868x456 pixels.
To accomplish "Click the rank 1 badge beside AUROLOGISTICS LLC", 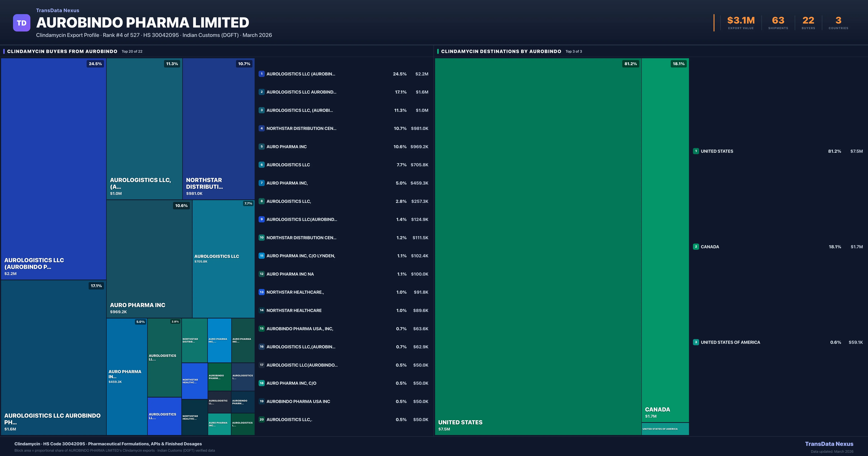I will pos(262,74).
